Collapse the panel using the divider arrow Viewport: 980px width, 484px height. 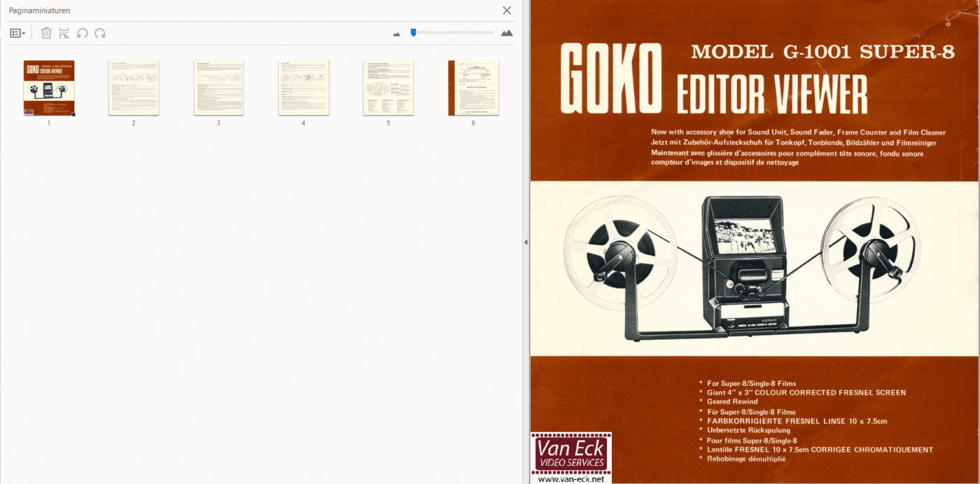click(x=526, y=242)
